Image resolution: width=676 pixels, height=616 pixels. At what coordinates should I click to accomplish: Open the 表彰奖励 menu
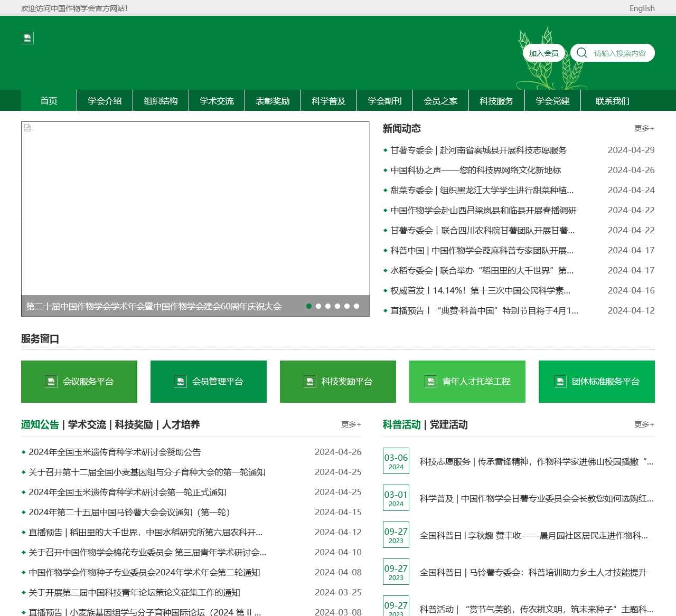point(273,100)
